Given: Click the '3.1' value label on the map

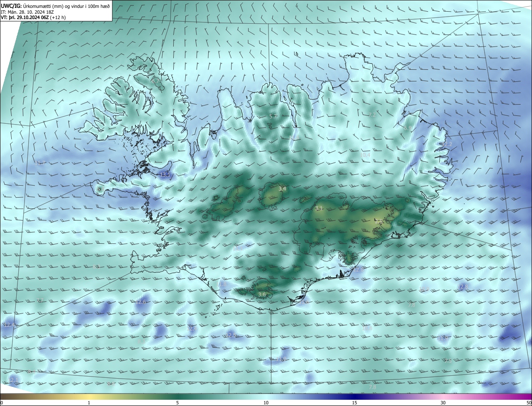Looking at the screenshot, I should (x=319, y=208).
